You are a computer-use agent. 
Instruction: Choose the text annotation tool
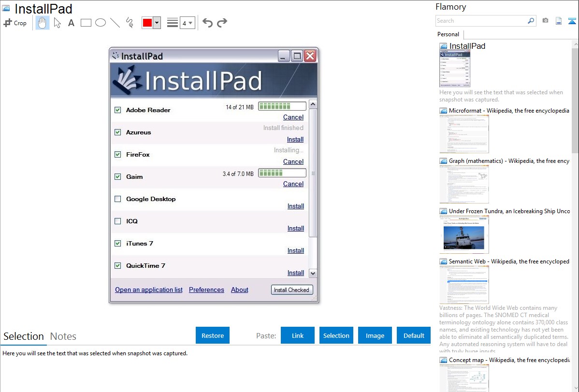tap(71, 23)
